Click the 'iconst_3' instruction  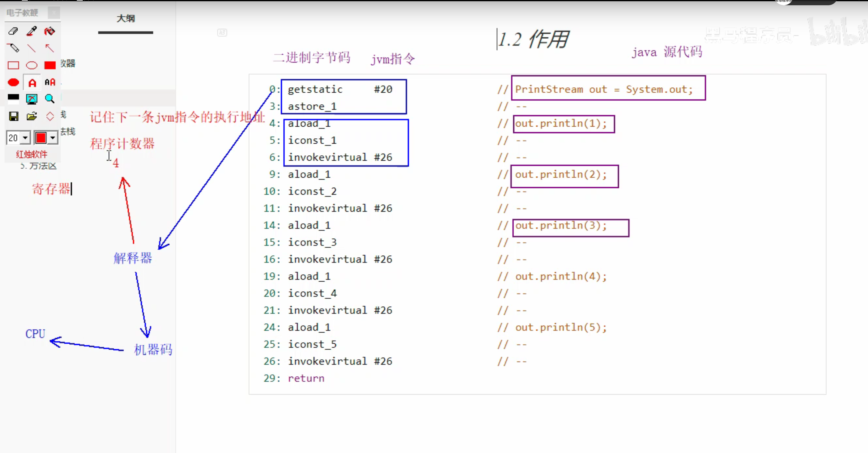(x=312, y=242)
